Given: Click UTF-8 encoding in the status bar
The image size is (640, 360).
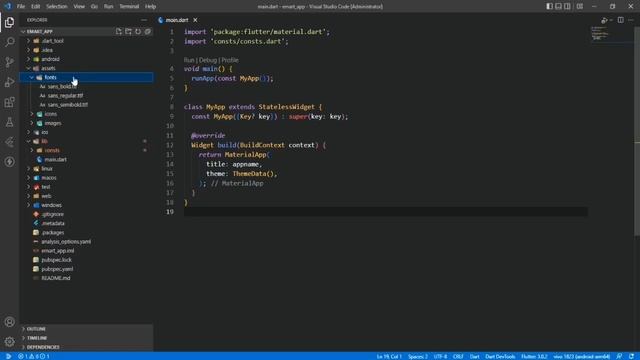Looking at the screenshot, I should click(440, 356).
